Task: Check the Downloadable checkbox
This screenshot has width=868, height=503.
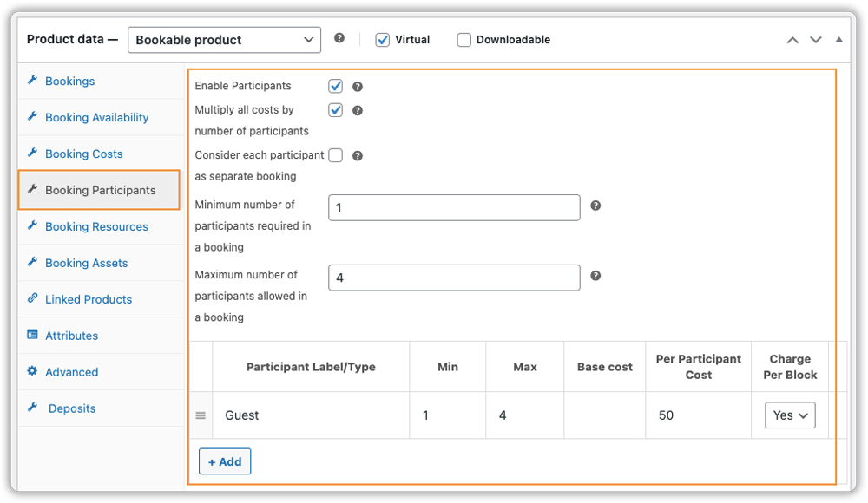Action: click(464, 40)
